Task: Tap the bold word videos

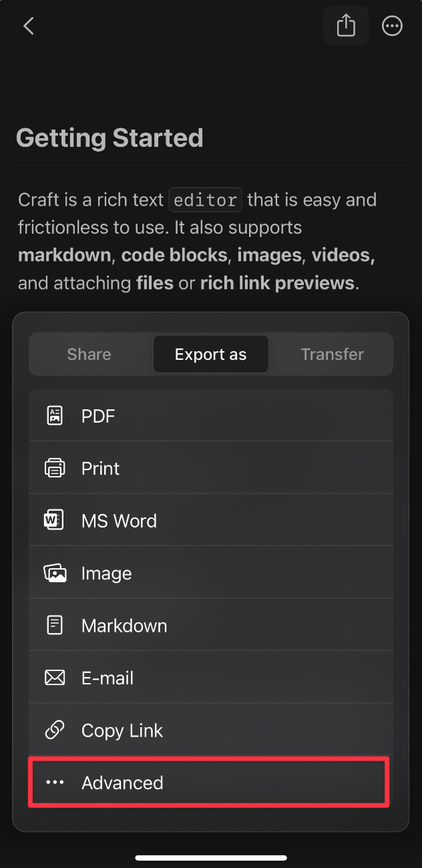Action: [343, 255]
